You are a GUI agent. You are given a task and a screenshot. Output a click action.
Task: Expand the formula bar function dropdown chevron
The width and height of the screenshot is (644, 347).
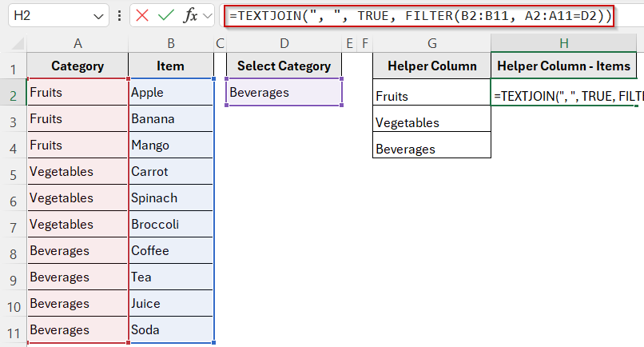pyautogui.click(x=208, y=16)
